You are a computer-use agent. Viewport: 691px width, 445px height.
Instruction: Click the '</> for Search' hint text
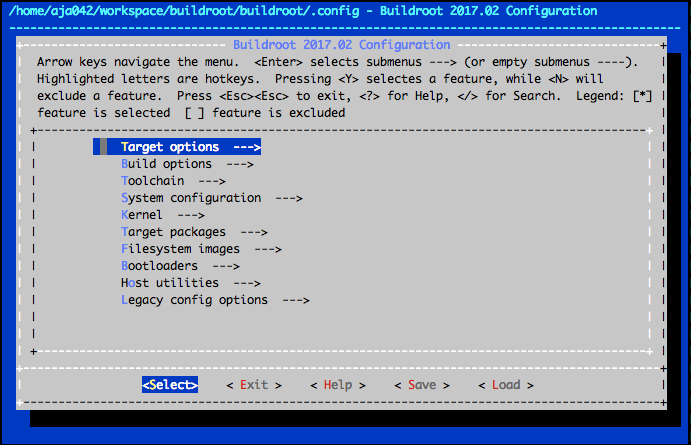tap(509, 96)
